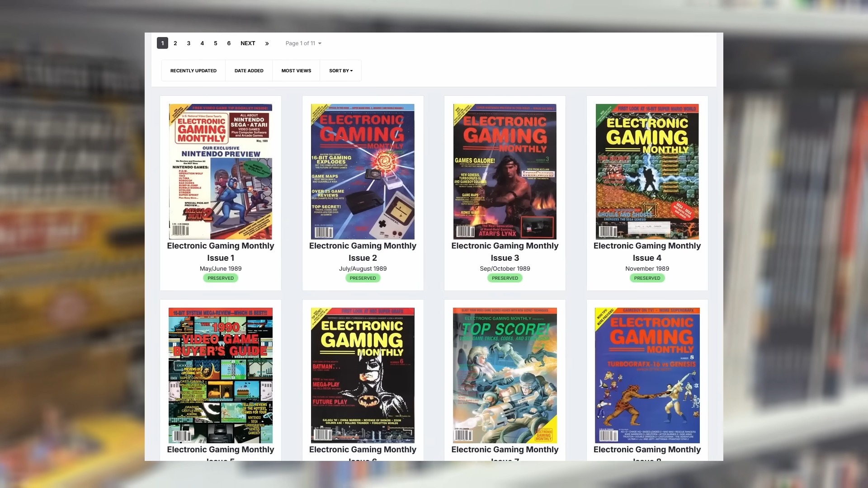Open the Top Score Issue 7 cover
The width and height of the screenshot is (868, 488).
pyautogui.click(x=505, y=375)
